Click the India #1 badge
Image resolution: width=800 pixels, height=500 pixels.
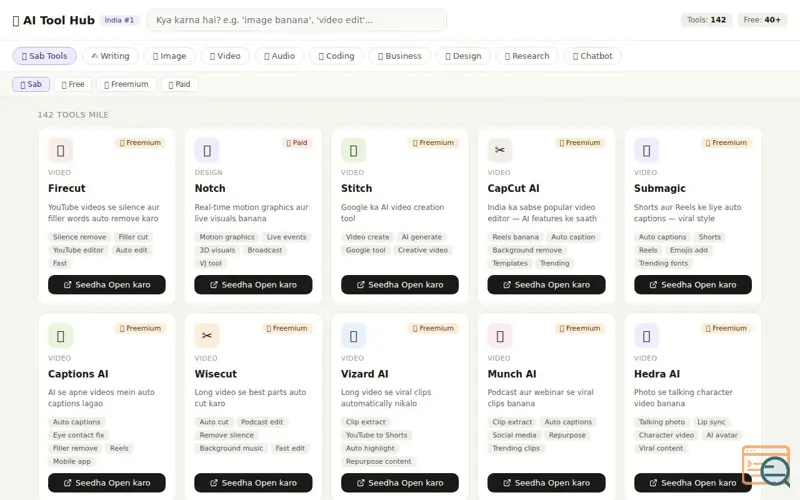(119, 20)
